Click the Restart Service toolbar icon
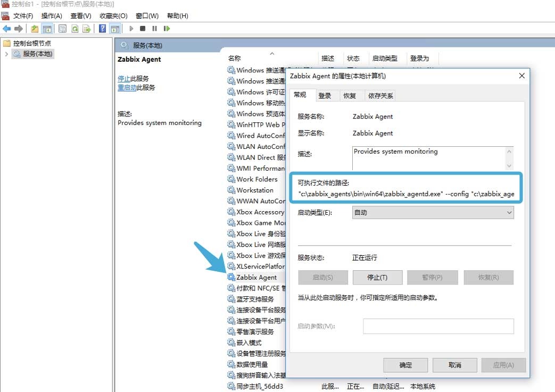Image resolution: width=555 pixels, height=392 pixels. pos(167,29)
